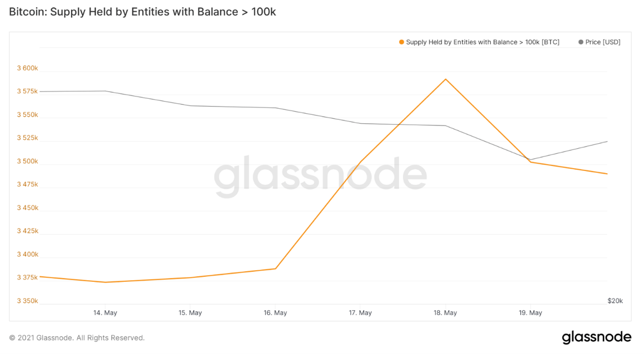The image size is (644, 354).
Task: Click the Price [USD] legend label
Action: pyautogui.click(x=602, y=42)
